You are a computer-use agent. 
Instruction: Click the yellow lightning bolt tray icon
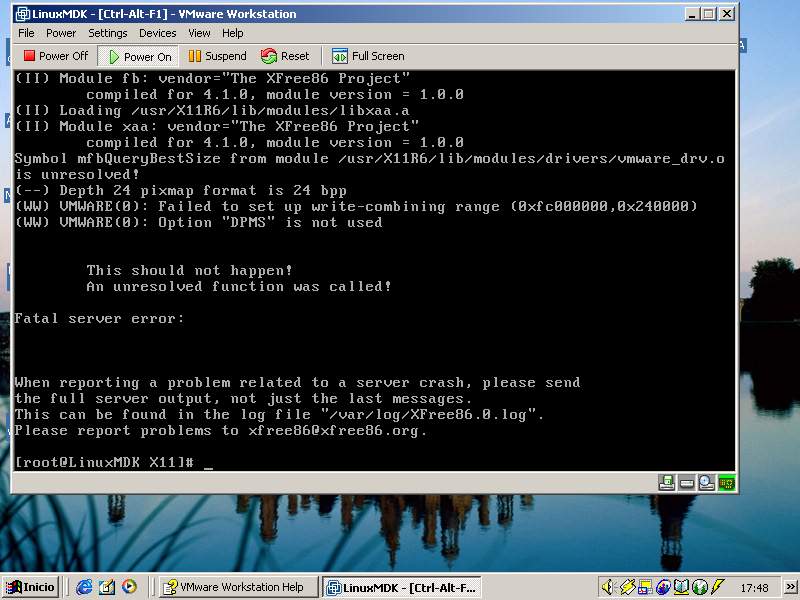click(x=718, y=587)
